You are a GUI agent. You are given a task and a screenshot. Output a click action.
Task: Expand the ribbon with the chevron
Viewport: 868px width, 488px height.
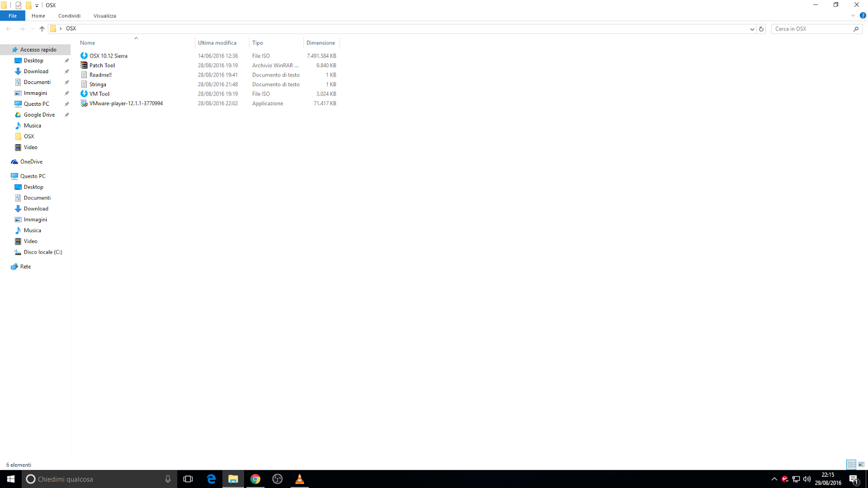853,16
